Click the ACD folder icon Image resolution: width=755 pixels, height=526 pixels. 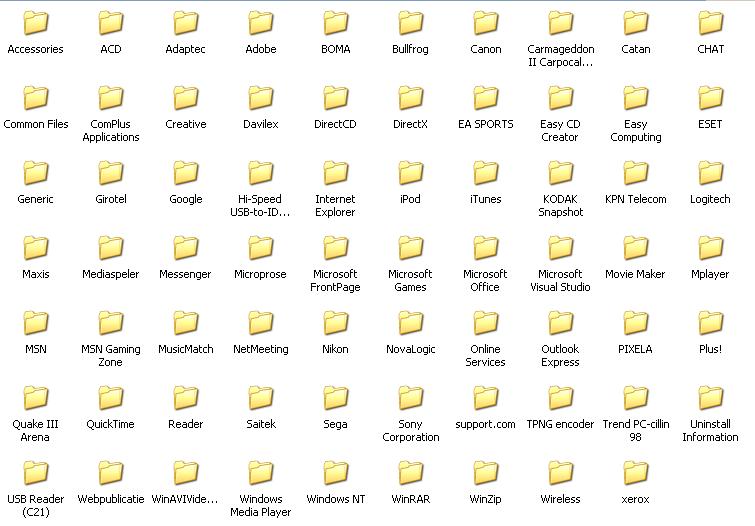tap(111, 23)
